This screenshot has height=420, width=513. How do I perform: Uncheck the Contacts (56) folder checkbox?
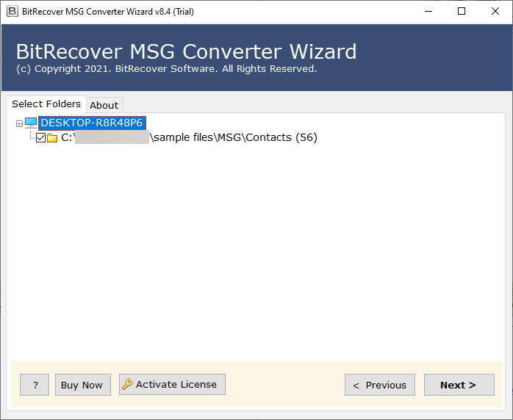[x=41, y=137]
